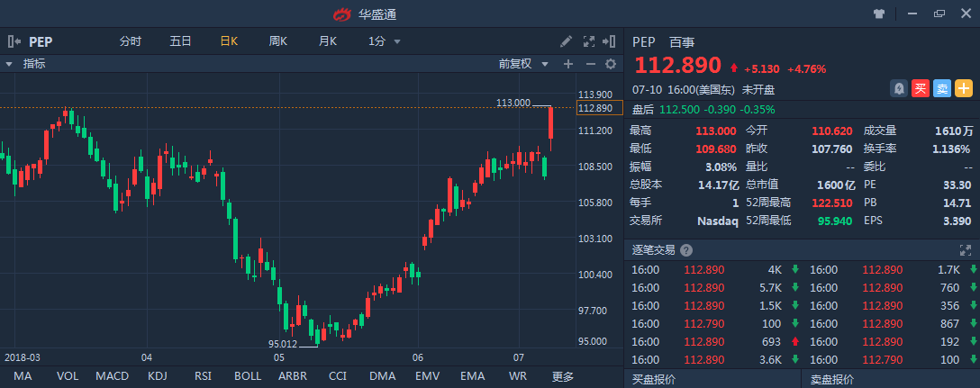Click the trade row with volume 5.7K
This screenshot has height=388, width=980.
click(712, 288)
